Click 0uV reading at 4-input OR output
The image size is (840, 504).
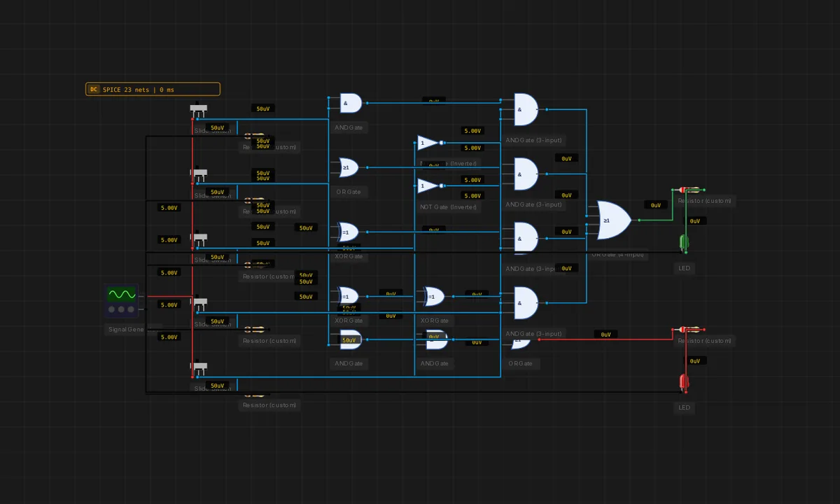pos(656,205)
